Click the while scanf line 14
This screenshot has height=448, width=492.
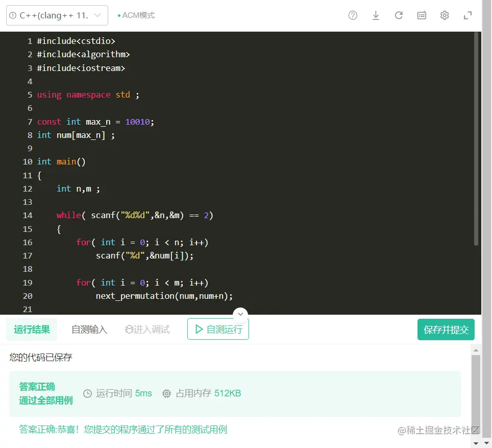[135, 215]
